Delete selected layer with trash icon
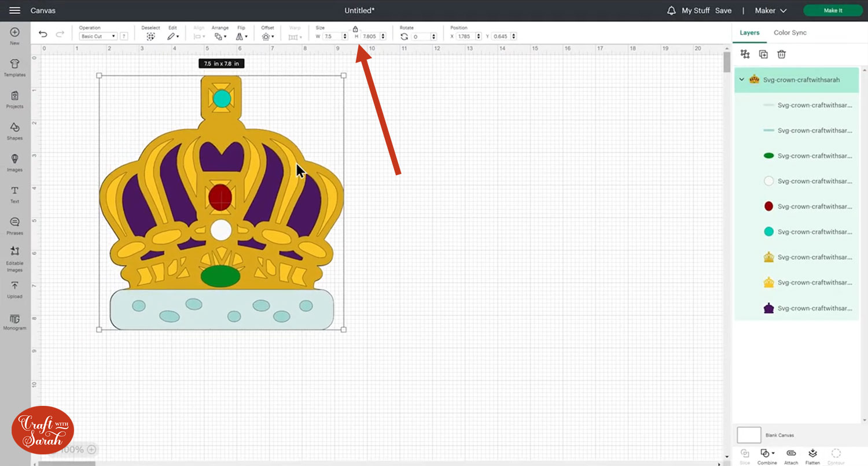Viewport: 868px width, 466px height. tap(781, 54)
